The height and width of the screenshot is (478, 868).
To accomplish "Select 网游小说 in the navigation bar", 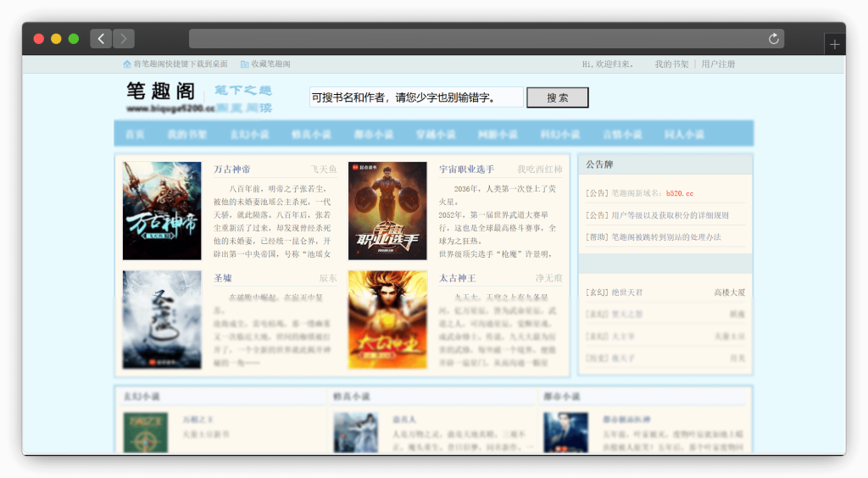I will pyautogui.click(x=498, y=135).
